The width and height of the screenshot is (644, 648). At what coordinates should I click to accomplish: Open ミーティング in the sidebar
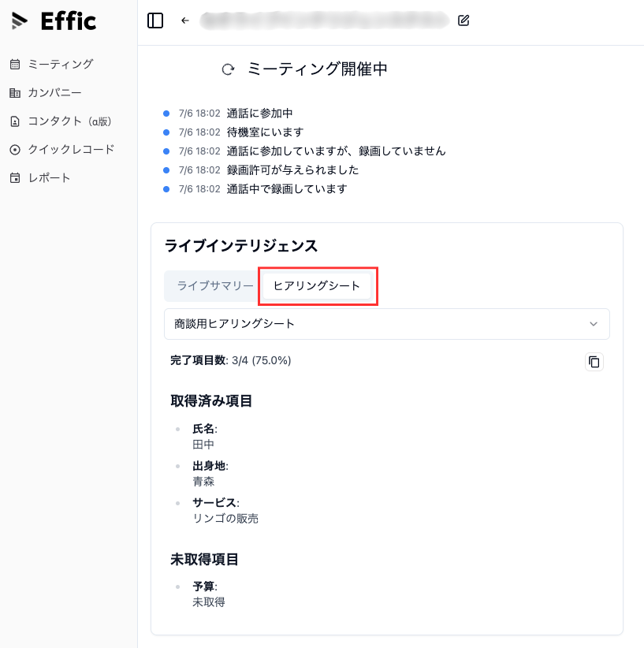61,64
